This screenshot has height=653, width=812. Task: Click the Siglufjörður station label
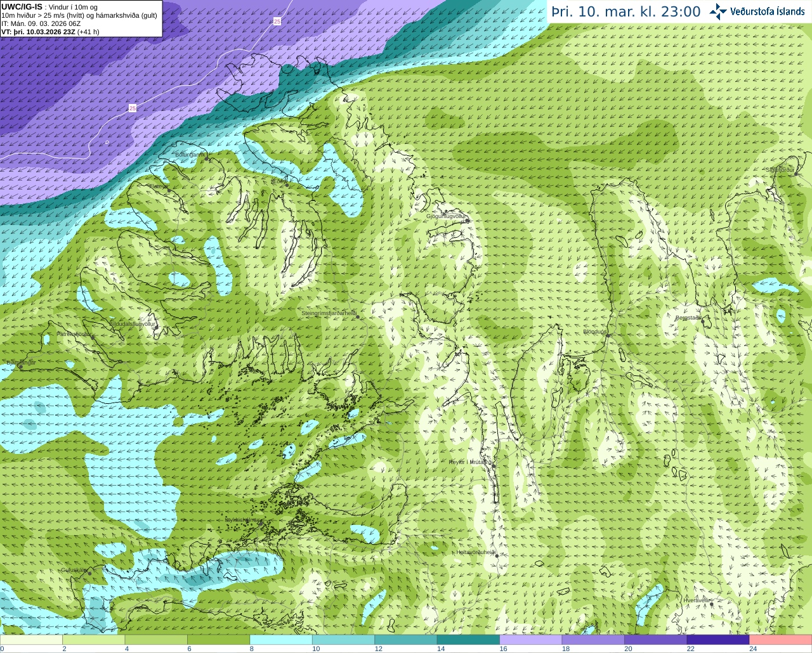[780, 171]
